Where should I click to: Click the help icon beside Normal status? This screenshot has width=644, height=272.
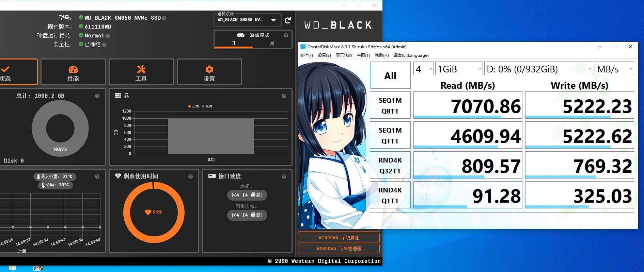pyautogui.click(x=108, y=36)
